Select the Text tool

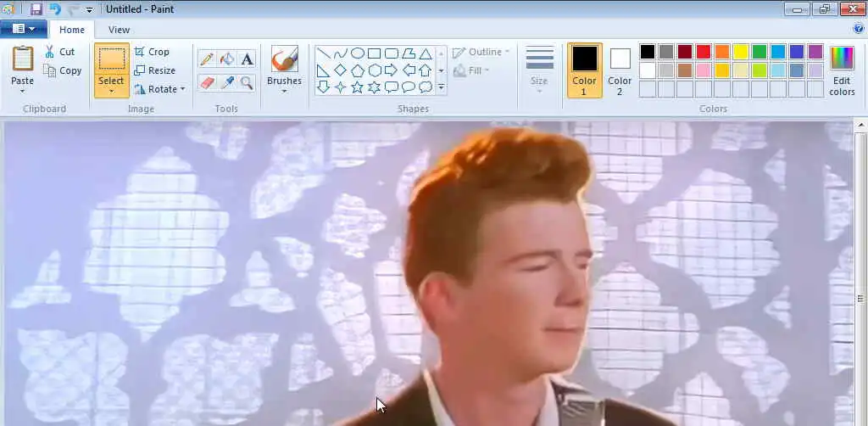pos(247,59)
